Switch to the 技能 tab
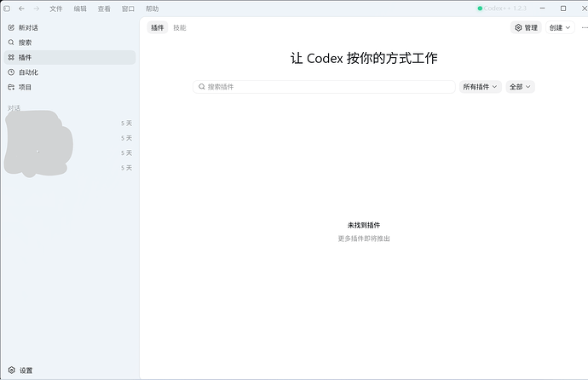Image resolution: width=588 pixels, height=380 pixels. click(x=180, y=28)
